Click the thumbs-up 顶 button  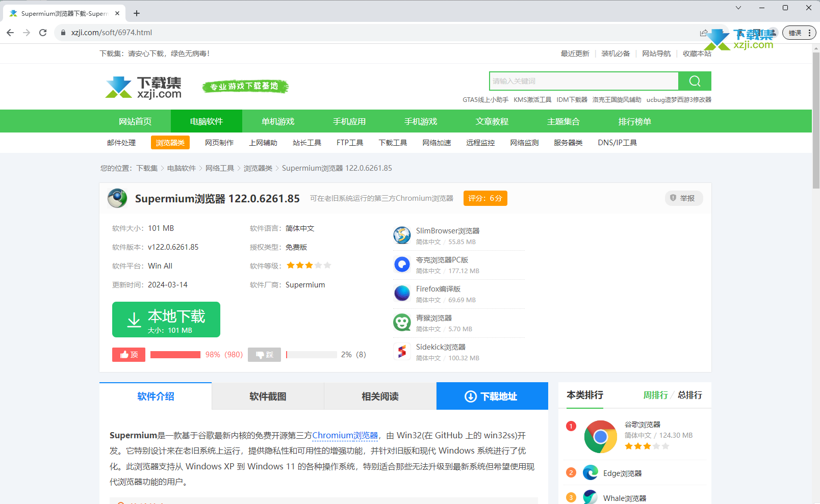tap(129, 355)
